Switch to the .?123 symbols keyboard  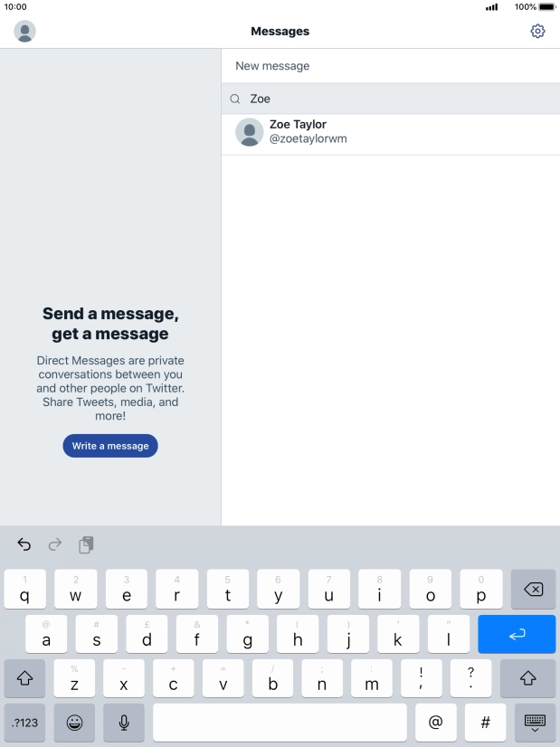click(x=24, y=723)
